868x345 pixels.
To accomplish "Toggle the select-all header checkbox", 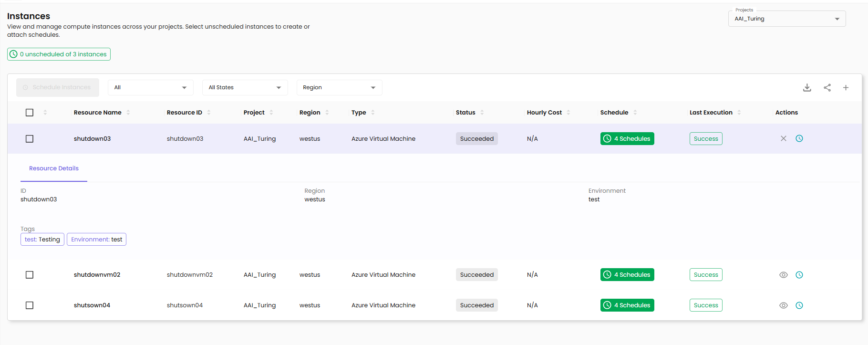I will coord(30,113).
